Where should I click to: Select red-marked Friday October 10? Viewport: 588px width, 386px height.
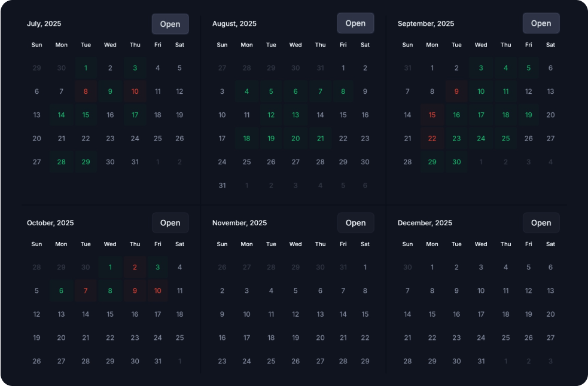click(x=158, y=291)
